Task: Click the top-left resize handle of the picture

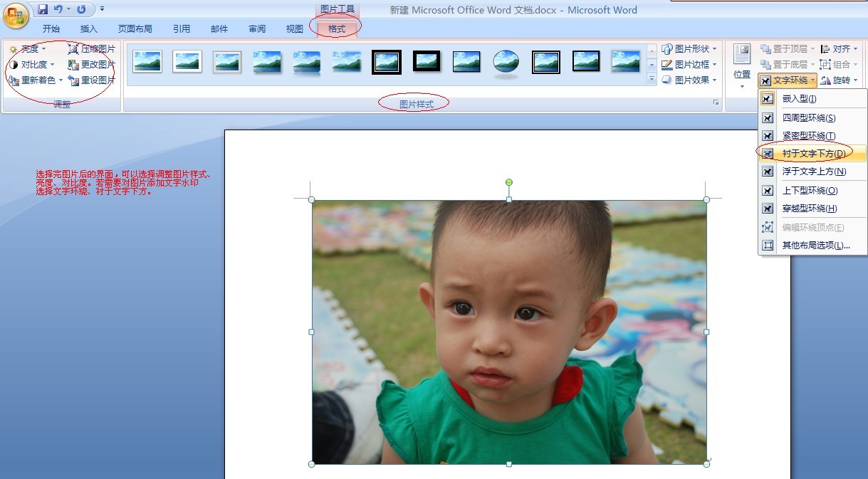Action: [x=312, y=200]
